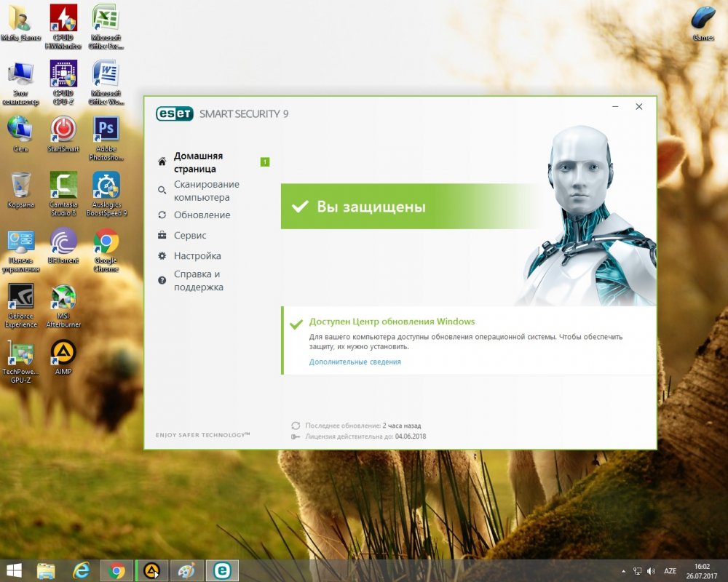Image resolution: width=728 pixels, height=582 pixels.
Task: Click the magnifier icon for Сканирование компьютера
Action: [162, 191]
